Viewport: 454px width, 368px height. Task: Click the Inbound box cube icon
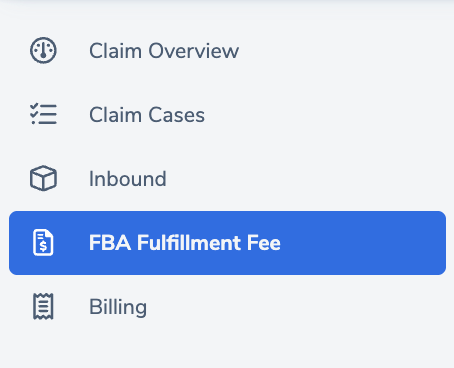pyautogui.click(x=43, y=178)
